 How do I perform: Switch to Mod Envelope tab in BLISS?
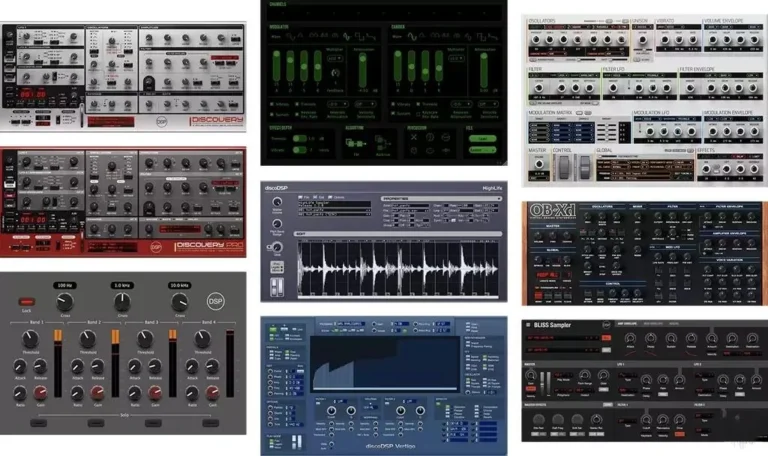653,324
